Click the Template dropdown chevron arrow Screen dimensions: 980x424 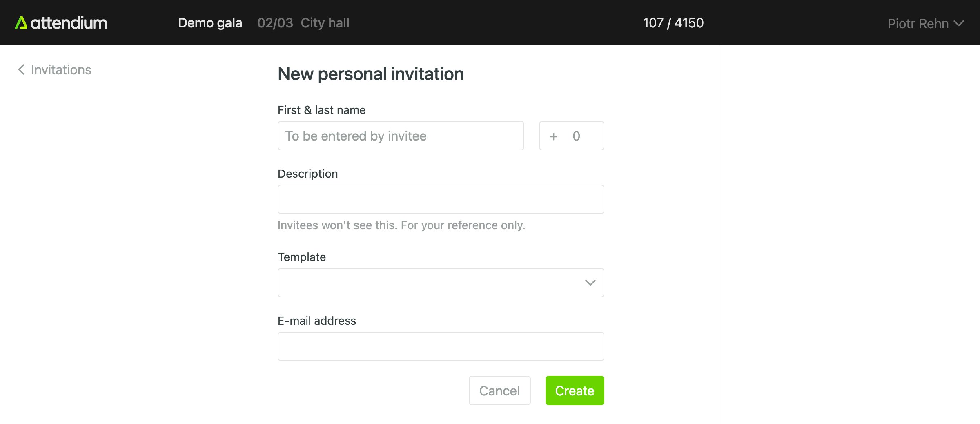point(590,283)
